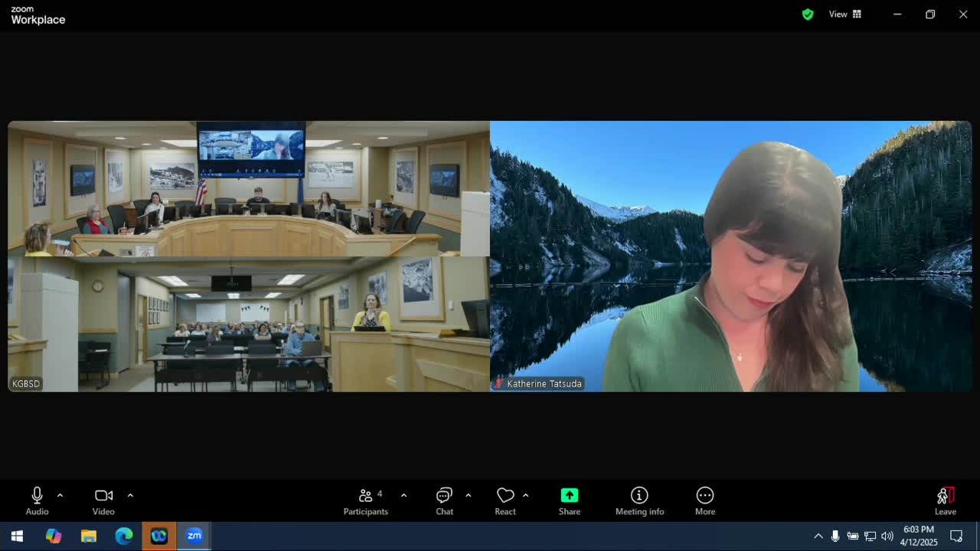Adjust the speaker volume in the system tray
980x551 pixels.
[887, 536]
